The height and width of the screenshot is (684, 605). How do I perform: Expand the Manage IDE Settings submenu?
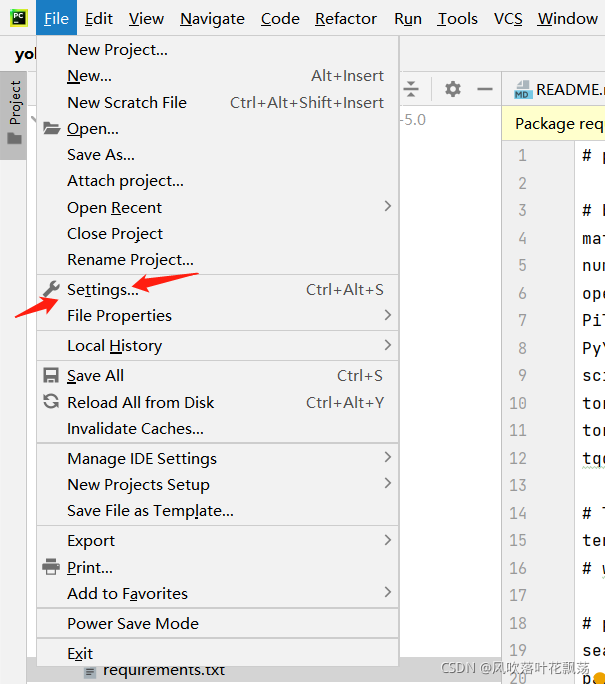[x=217, y=458]
